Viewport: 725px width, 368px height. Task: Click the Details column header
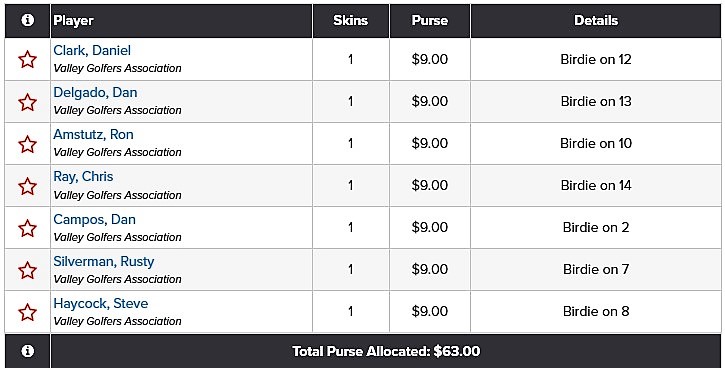pos(596,20)
